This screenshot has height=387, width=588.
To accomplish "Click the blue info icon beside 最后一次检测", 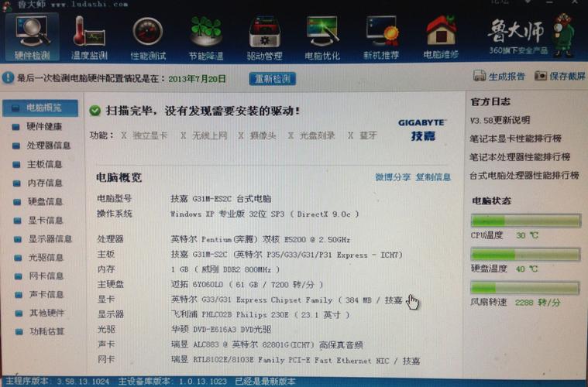I will tap(8, 78).
